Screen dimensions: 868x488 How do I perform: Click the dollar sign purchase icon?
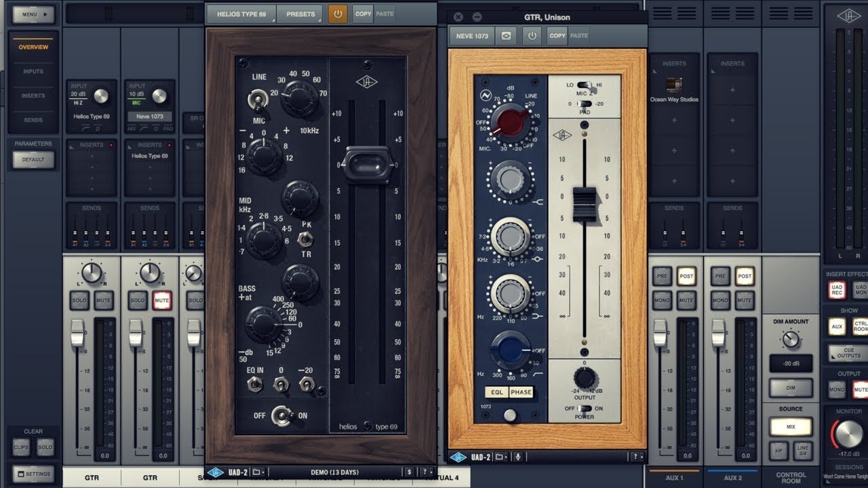tap(410, 472)
